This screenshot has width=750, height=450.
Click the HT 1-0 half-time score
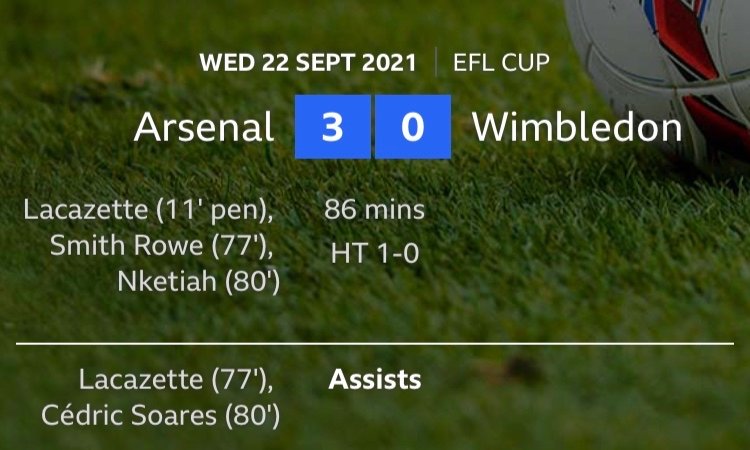(375, 254)
